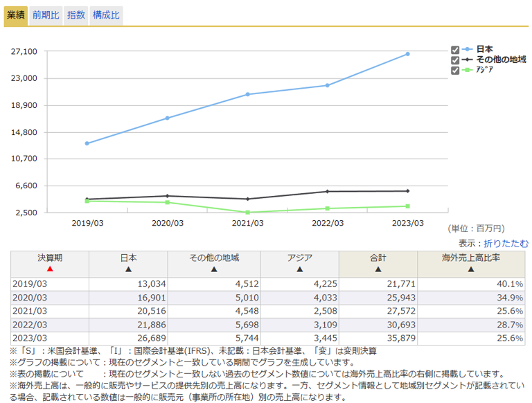This screenshot has width=532, height=403.
Task: Toggle the その他の地域 series checkbox
Action: point(455,60)
